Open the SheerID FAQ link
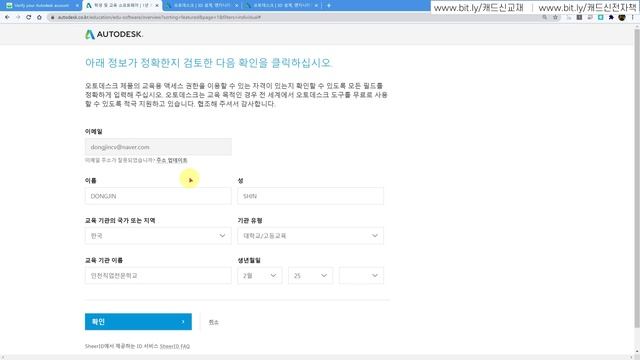This screenshot has width=640, height=360. tap(175, 346)
